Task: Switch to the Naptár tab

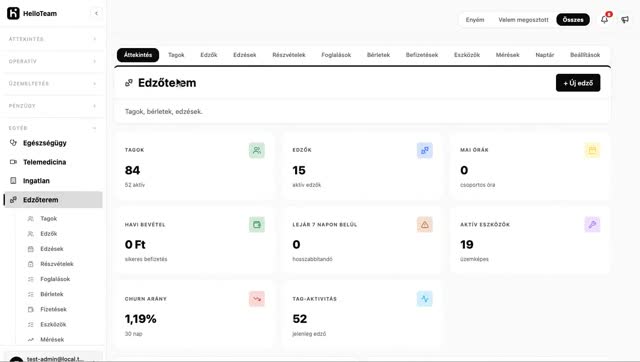Action: pyautogui.click(x=545, y=55)
